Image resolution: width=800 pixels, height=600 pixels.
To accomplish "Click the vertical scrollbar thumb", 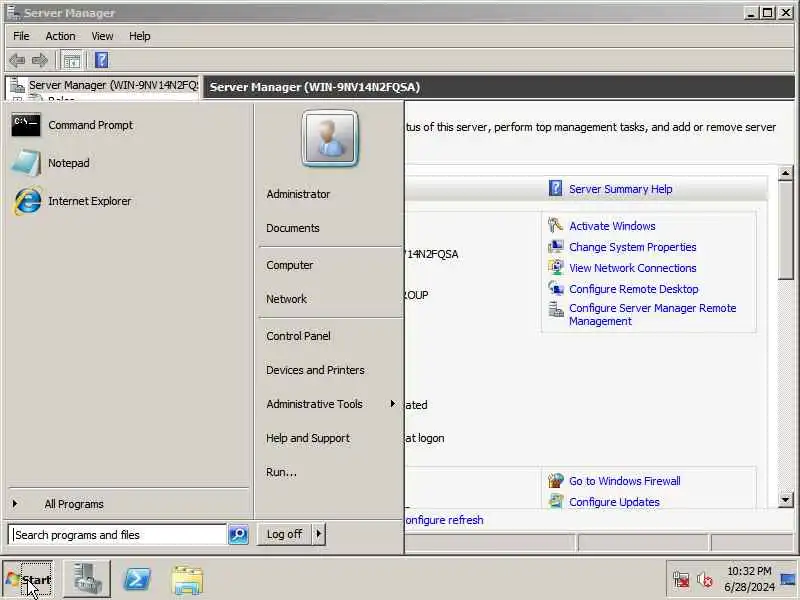I will click(786, 230).
